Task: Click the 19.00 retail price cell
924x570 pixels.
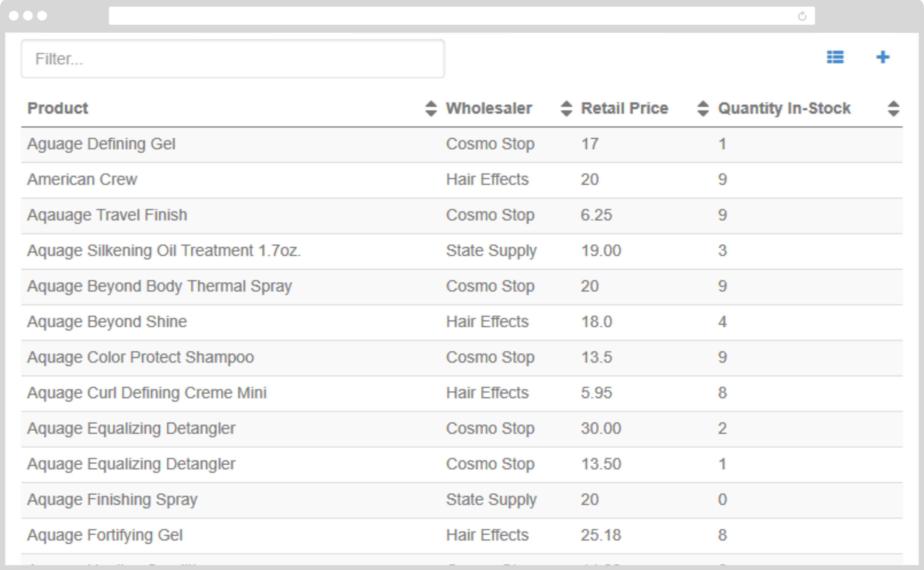Action: tap(601, 251)
